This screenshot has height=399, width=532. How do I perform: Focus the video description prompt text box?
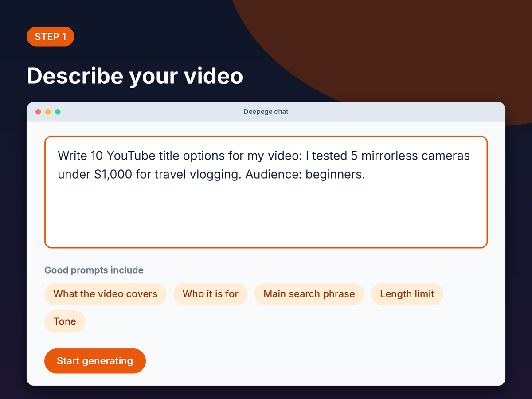(x=266, y=192)
